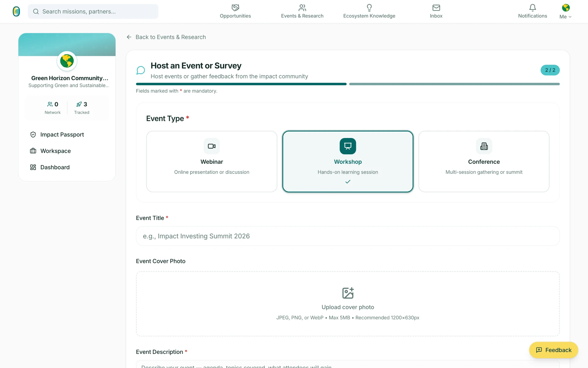Click the Event Description text area
The width and height of the screenshot is (588, 368).
pos(348,364)
